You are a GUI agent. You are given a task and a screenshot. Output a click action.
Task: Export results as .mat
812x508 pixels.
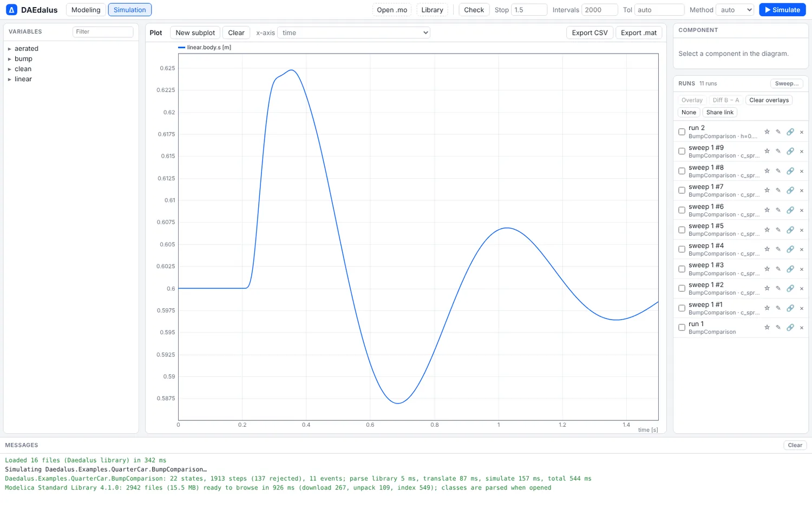coord(639,32)
